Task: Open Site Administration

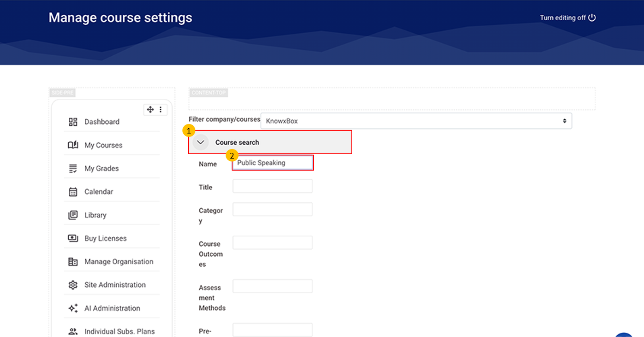Action: 115,285
